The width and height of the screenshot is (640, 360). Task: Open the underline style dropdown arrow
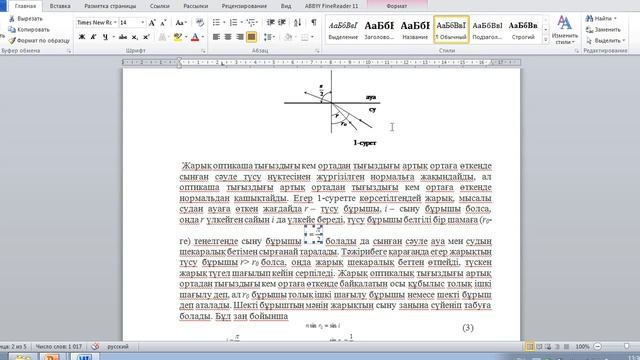(x=113, y=37)
